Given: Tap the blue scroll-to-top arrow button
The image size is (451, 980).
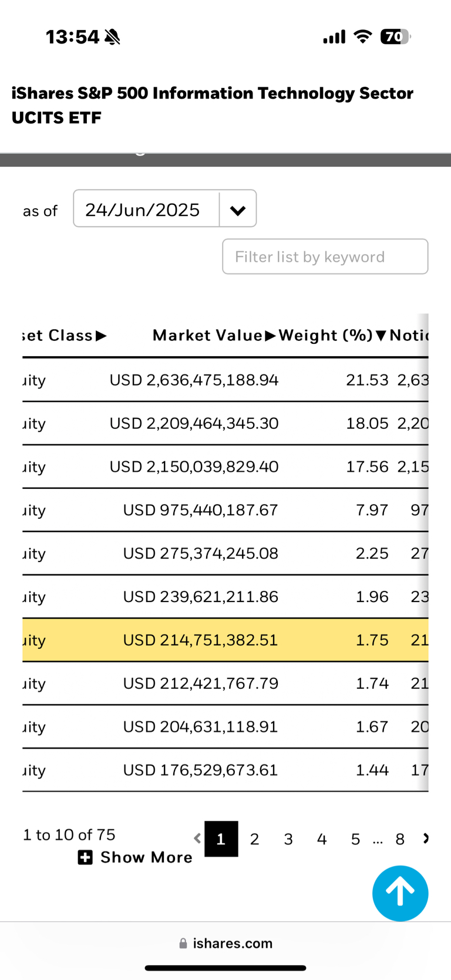Looking at the screenshot, I should [400, 893].
